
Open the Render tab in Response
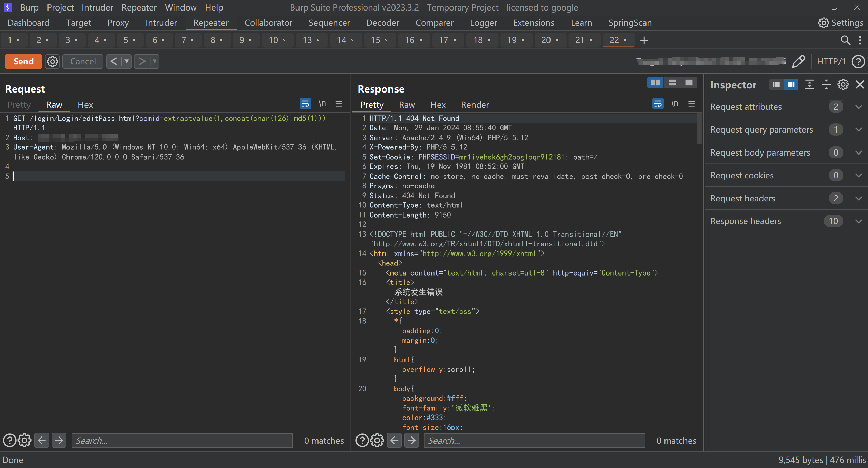tap(475, 105)
